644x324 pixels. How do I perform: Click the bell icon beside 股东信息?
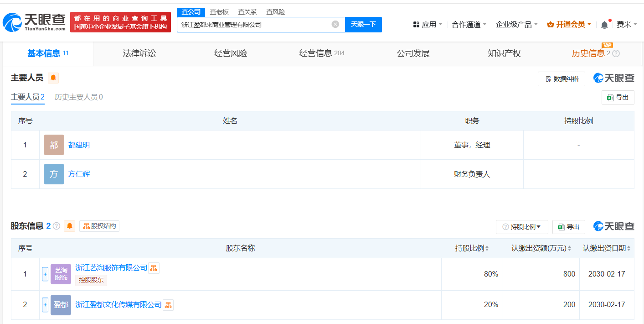pos(69,226)
